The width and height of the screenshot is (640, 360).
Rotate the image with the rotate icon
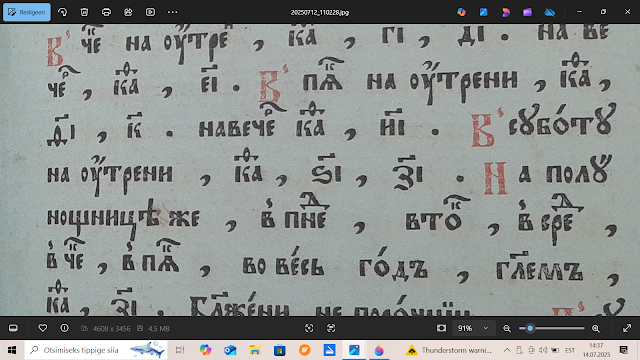(x=62, y=12)
